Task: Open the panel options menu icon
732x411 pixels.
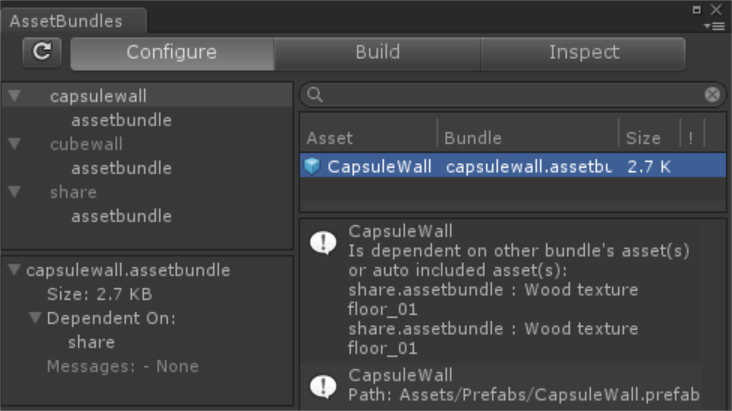Action: [716, 25]
